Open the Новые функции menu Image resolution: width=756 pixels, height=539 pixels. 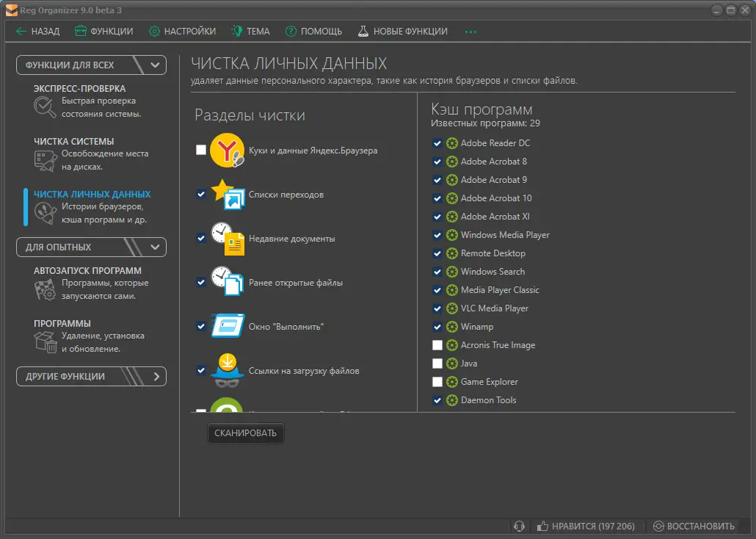(x=403, y=32)
